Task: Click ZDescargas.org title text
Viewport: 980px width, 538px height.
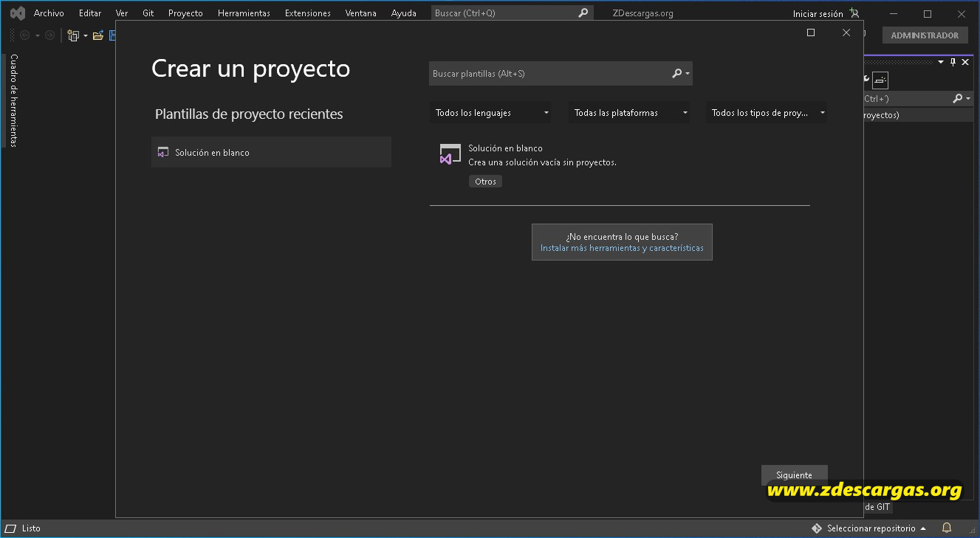Action: click(x=643, y=13)
